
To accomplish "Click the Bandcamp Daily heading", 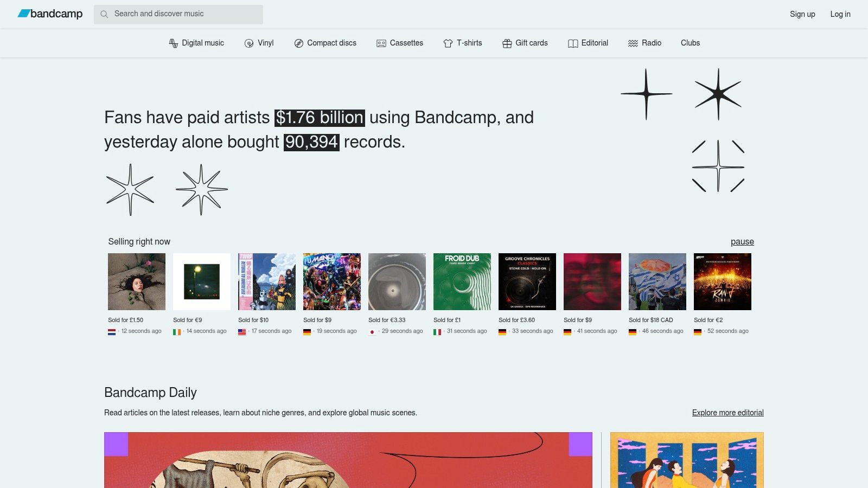I will tap(150, 393).
